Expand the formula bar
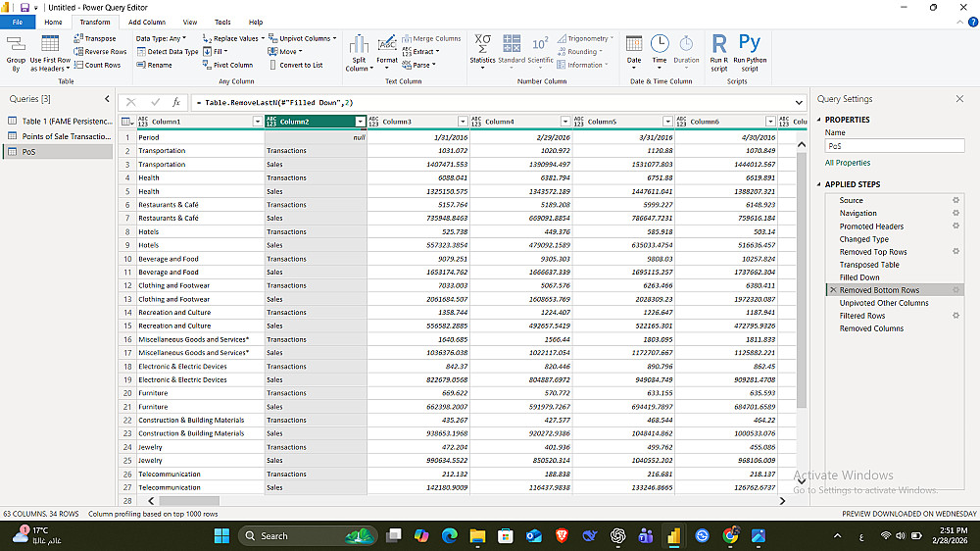 pyautogui.click(x=801, y=102)
